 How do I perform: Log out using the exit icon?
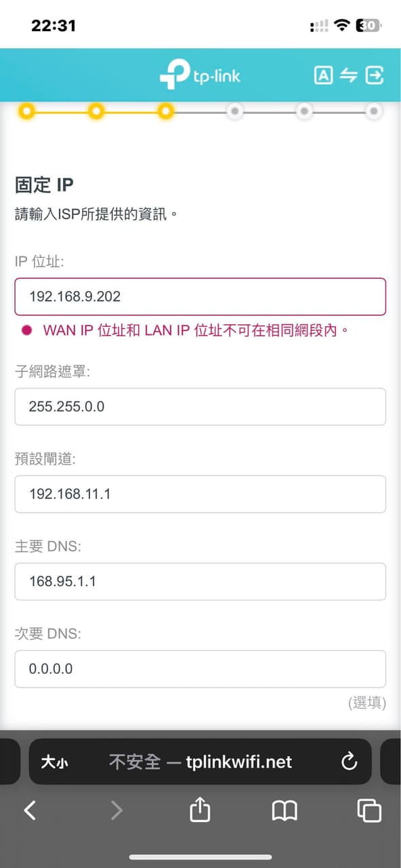point(375,75)
